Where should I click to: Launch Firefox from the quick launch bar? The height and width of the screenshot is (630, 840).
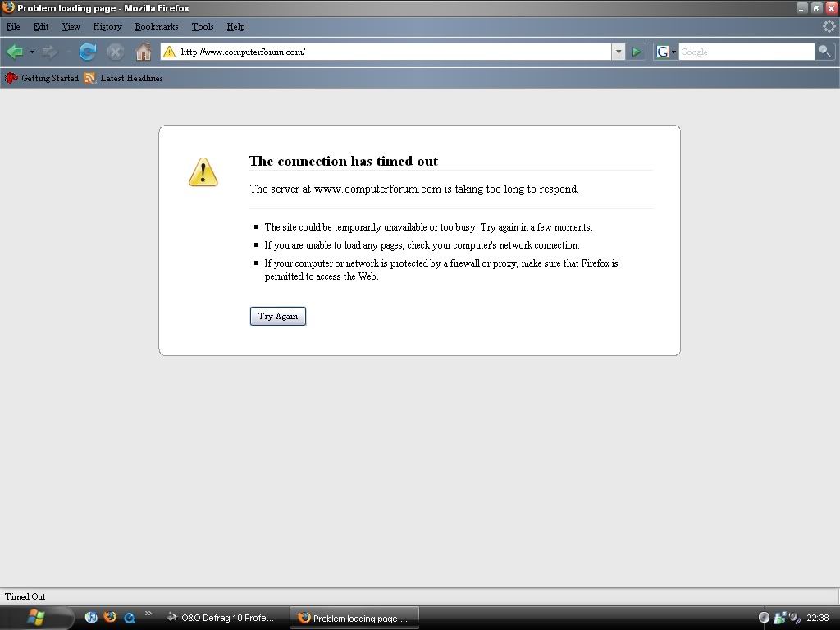click(x=110, y=617)
